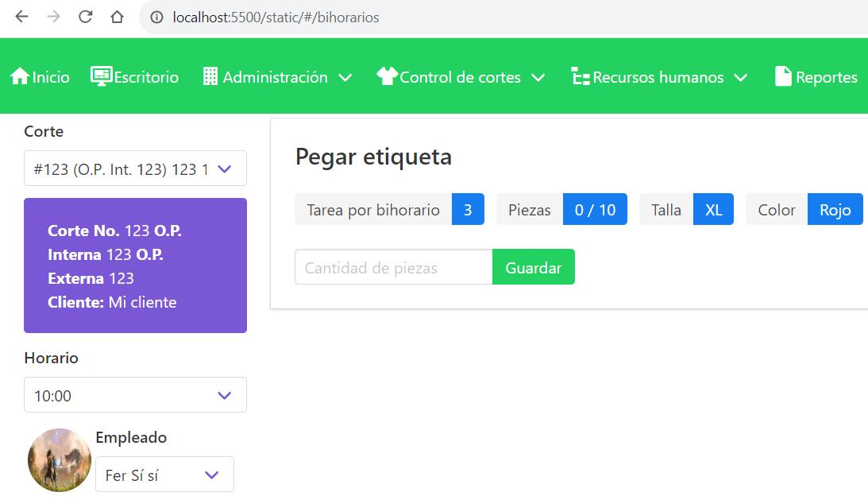Expand the Administración menu chevron
Screen dimensions: 868x500
(345, 78)
